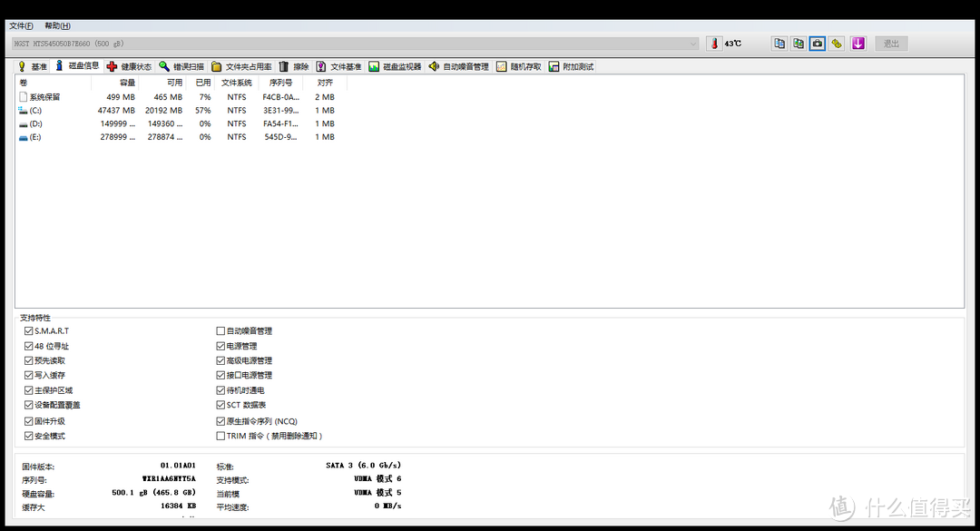Toggle the 写入缓存 checkbox
The height and width of the screenshot is (531, 980).
[29, 375]
